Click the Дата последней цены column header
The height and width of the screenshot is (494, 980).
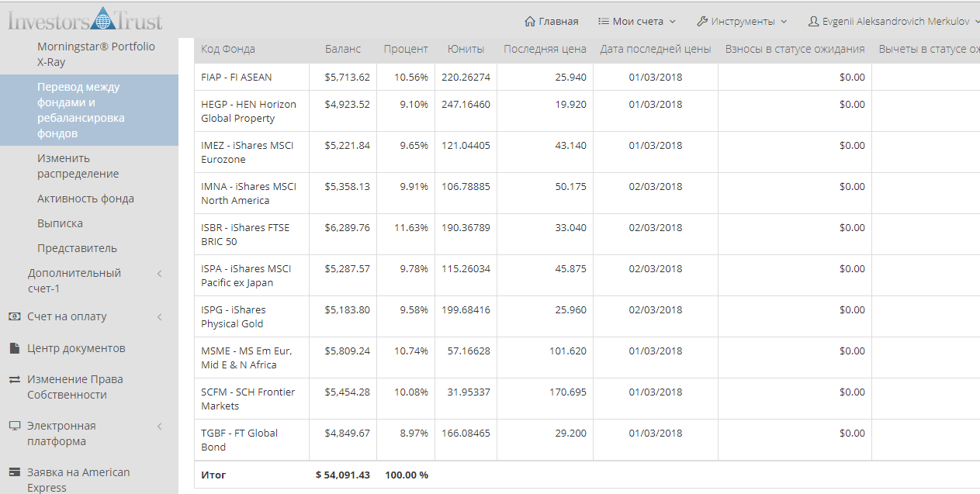656,49
